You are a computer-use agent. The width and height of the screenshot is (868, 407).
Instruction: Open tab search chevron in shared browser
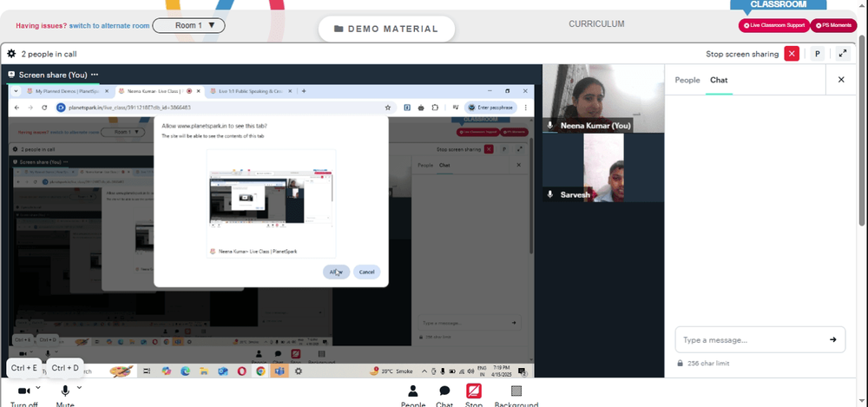click(16, 91)
